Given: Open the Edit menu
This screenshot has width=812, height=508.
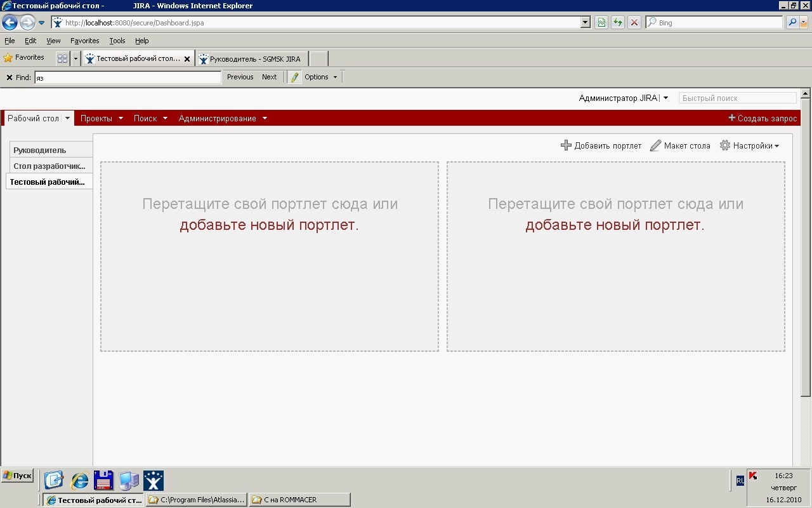Looking at the screenshot, I should pos(30,41).
